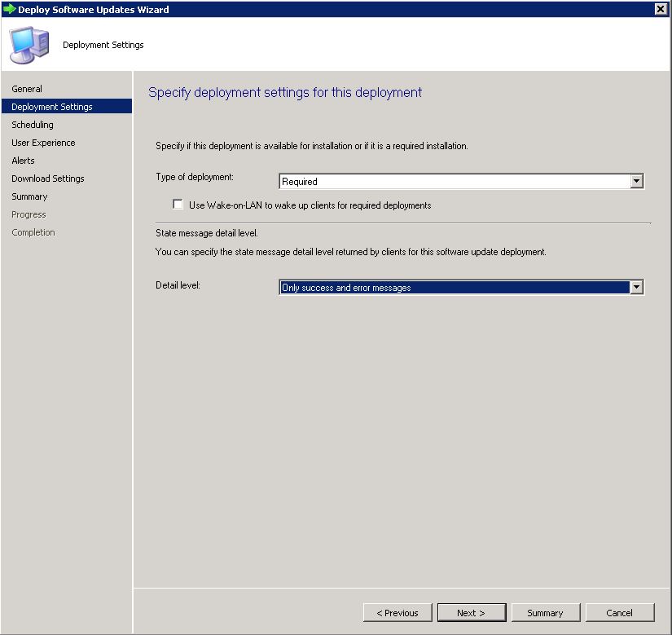672x635 pixels.
Task: Click the Progress step in sidebar
Action: click(x=29, y=214)
